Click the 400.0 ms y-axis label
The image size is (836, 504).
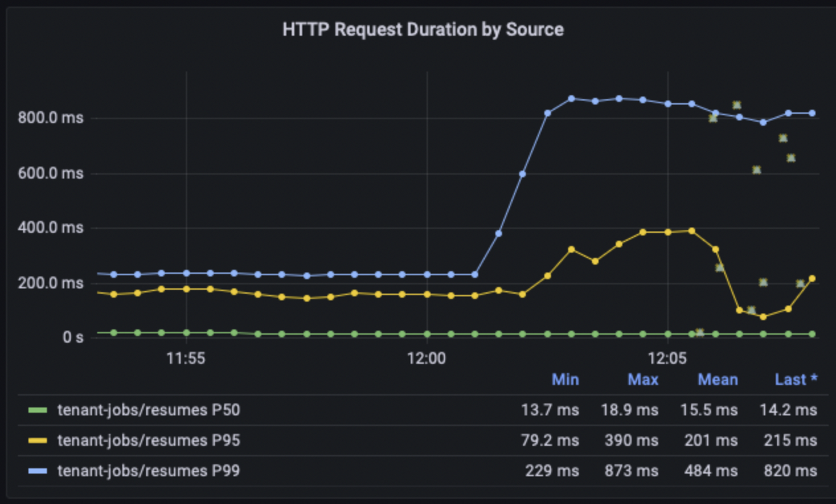(x=51, y=229)
